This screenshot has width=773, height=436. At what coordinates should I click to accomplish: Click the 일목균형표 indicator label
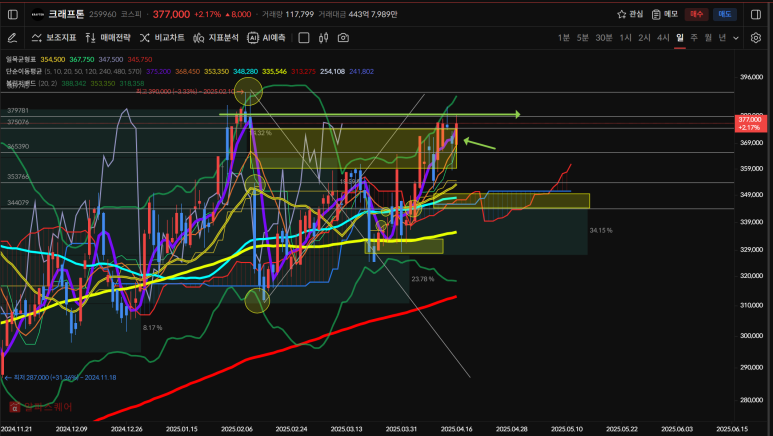(21, 59)
